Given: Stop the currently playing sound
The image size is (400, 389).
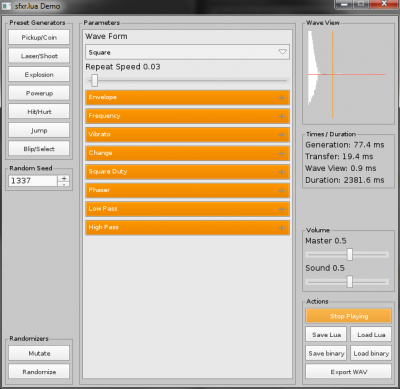Looking at the screenshot, I should (349, 316).
